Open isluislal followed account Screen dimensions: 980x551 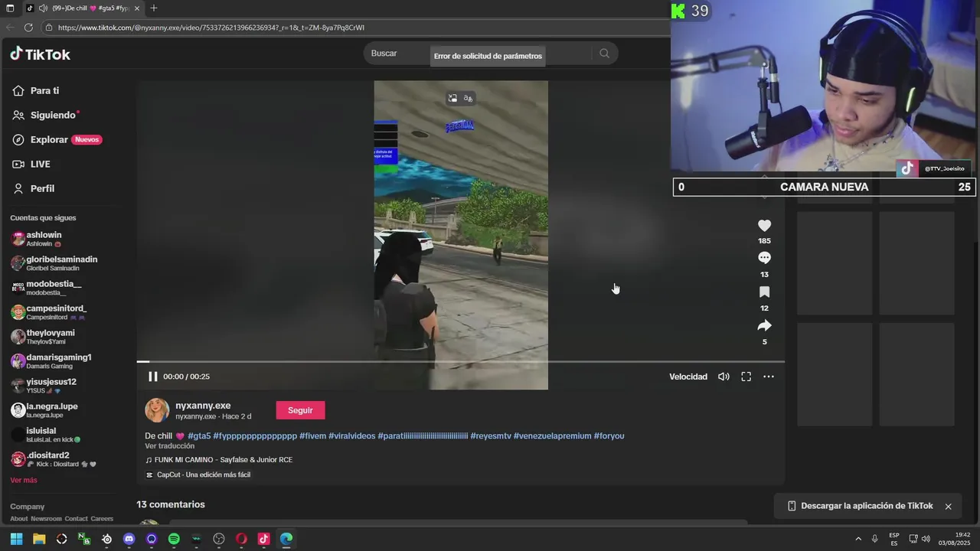coord(46,435)
